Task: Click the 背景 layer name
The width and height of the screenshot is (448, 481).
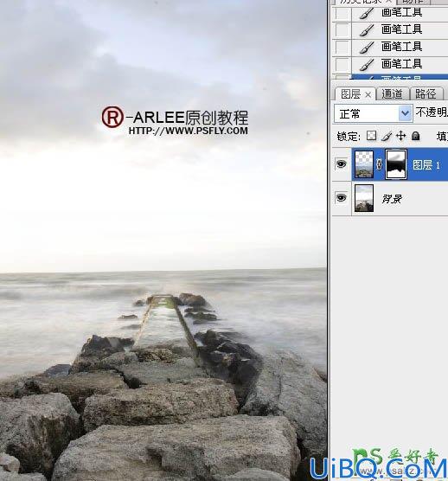Action: coord(392,199)
